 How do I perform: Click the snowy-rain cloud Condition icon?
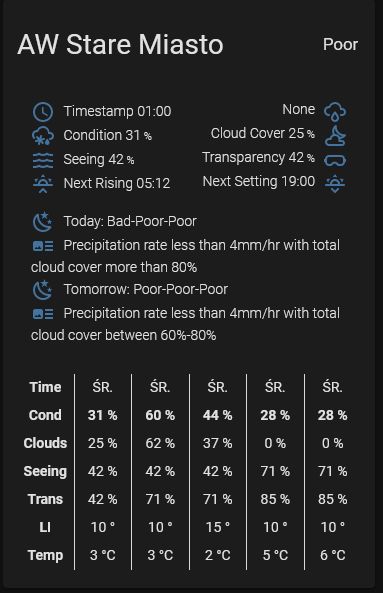click(43, 136)
